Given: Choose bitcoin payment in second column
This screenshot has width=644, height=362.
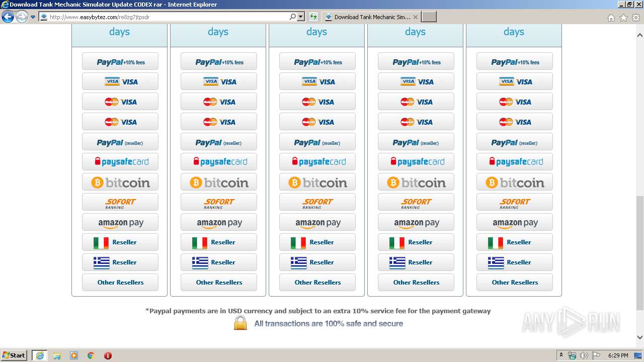Looking at the screenshot, I should pyautogui.click(x=219, y=182).
